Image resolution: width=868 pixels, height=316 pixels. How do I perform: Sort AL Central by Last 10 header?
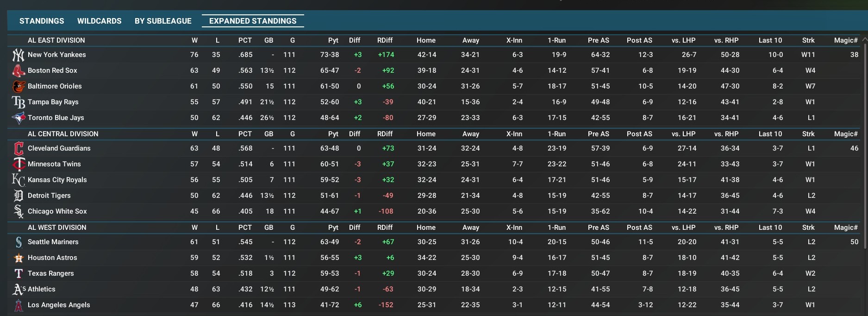tap(770, 134)
